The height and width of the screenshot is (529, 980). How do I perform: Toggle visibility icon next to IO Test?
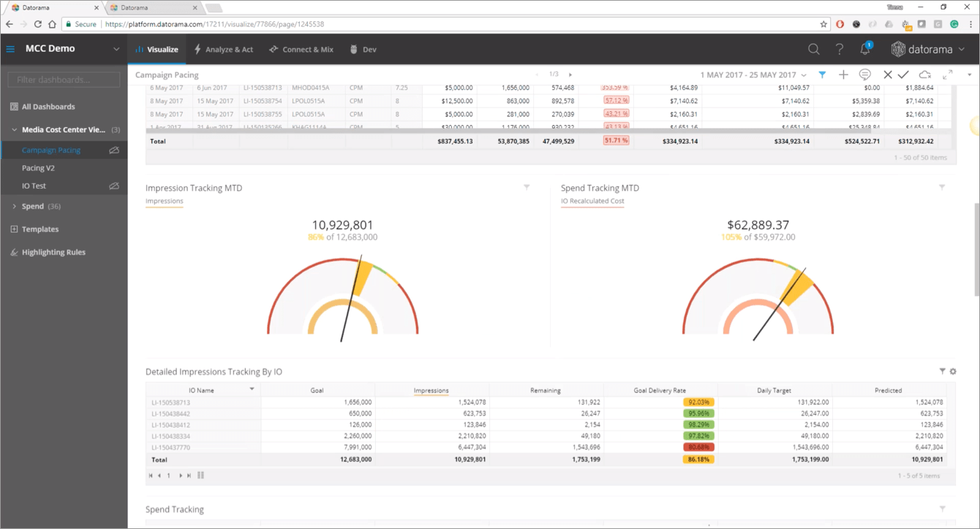point(114,186)
